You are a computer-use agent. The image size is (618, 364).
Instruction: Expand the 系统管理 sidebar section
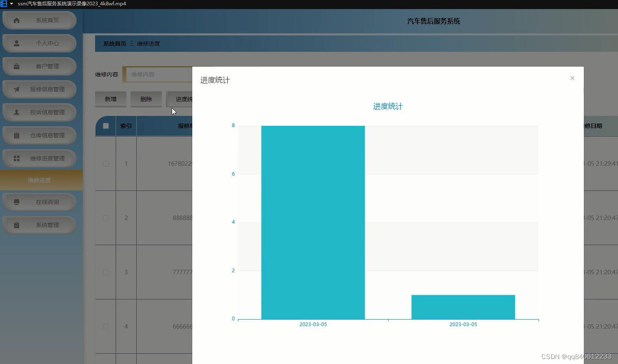click(39, 225)
